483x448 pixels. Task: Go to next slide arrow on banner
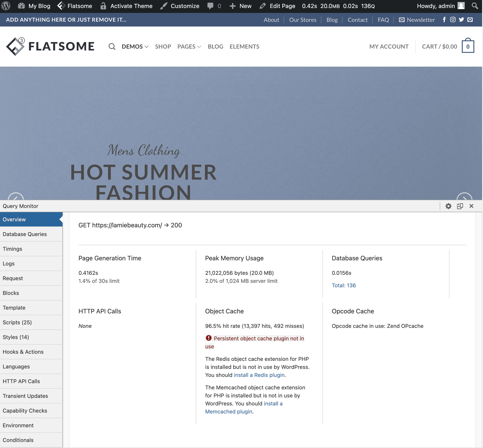464,197
